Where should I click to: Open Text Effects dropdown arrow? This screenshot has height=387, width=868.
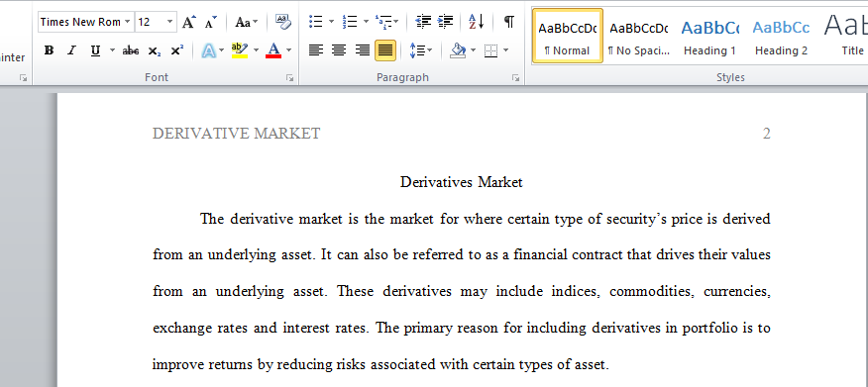click(222, 50)
